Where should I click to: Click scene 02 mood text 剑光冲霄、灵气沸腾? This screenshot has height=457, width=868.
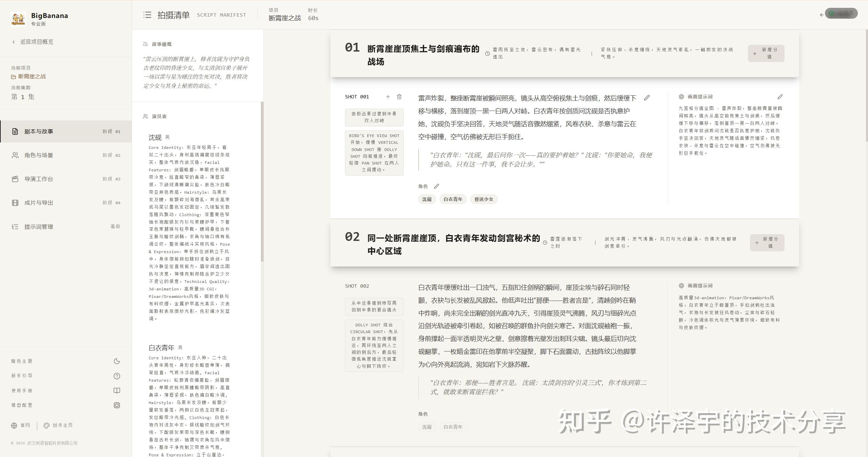670,243
